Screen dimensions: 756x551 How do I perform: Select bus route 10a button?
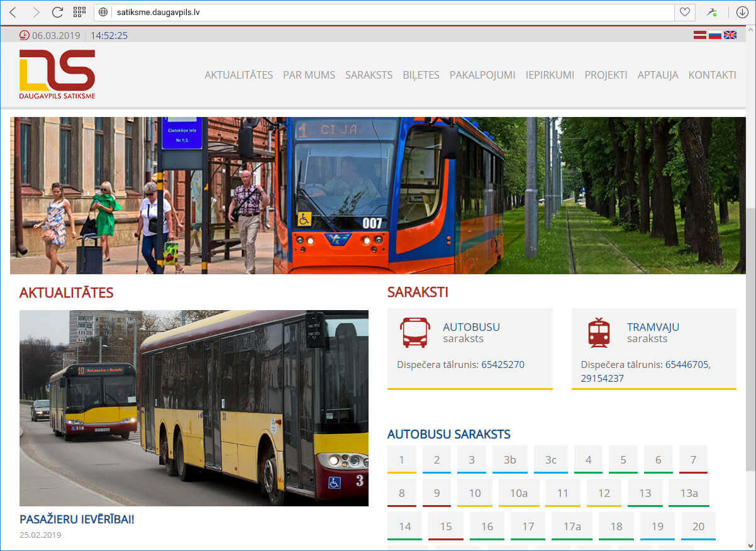(x=519, y=493)
